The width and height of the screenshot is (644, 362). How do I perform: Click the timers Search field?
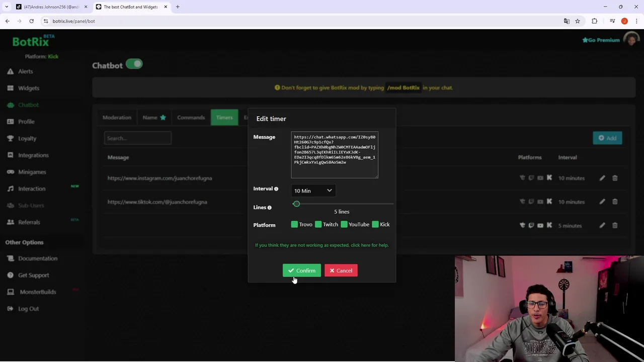click(138, 138)
